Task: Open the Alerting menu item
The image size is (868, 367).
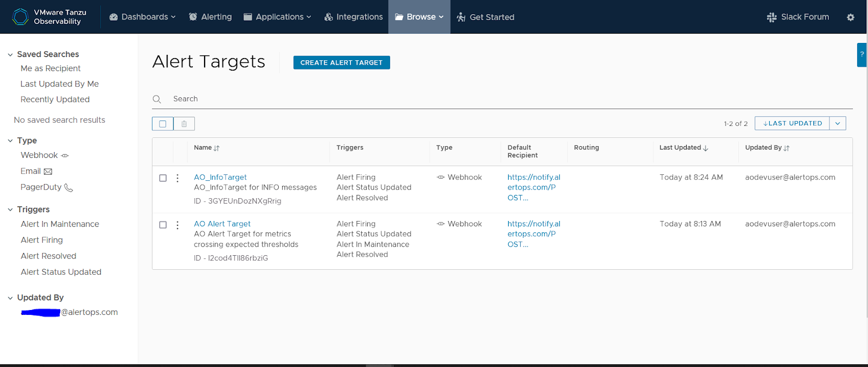Action: [x=210, y=17]
